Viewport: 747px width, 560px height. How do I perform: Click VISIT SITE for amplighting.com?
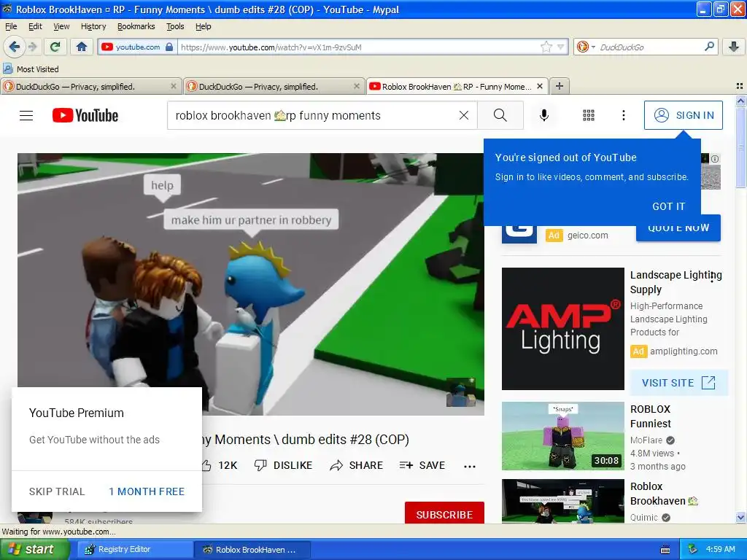[x=679, y=383]
